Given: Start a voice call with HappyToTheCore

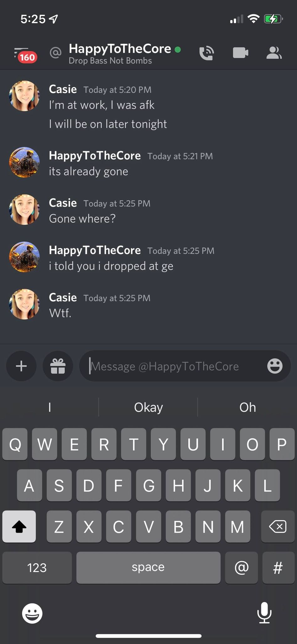Looking at the screenshot, I should (x=207, y=53).
